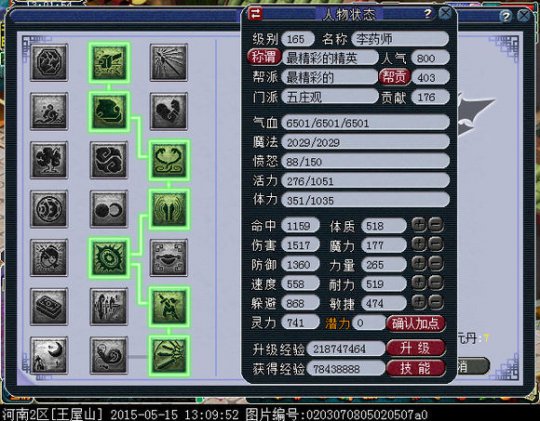
Task: Remove a point from 力量 with minus button
Action: click(436, 264)
